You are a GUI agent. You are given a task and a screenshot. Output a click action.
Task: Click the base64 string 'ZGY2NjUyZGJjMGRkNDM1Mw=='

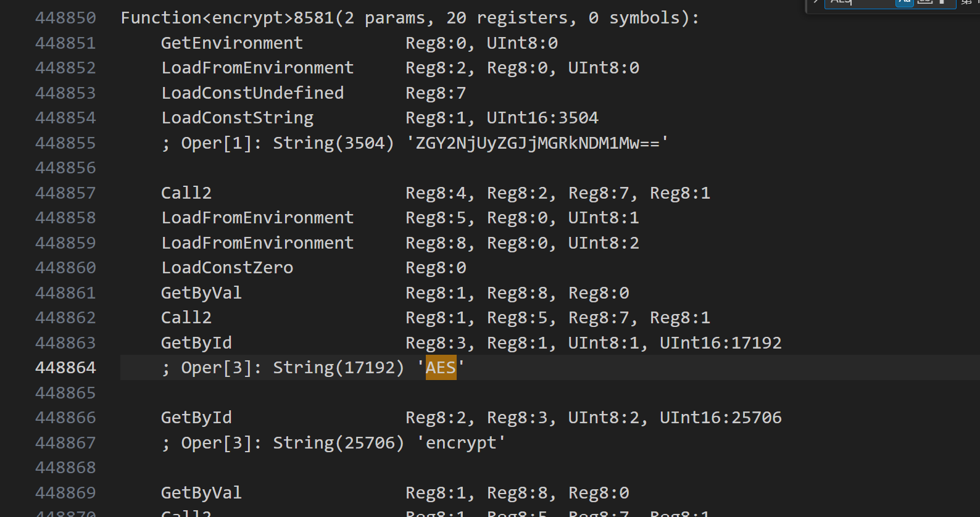tap(537, 143)
